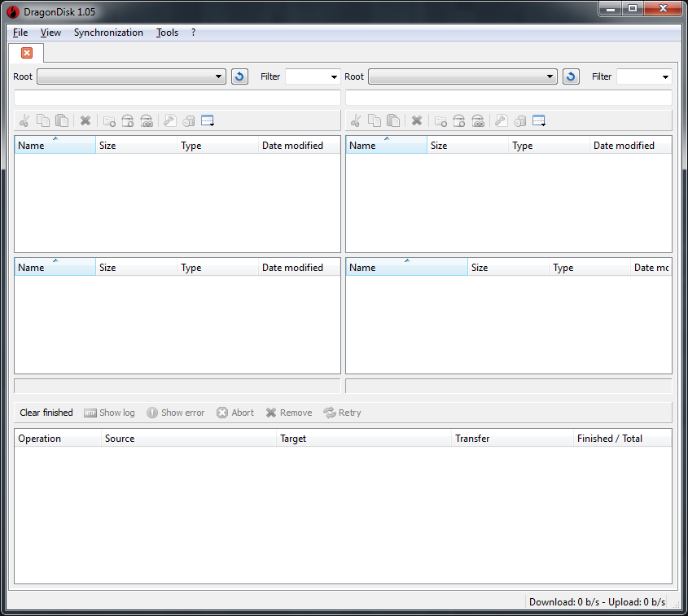Click the refresh icon beside the left Root selector
Image resolution: width=688 pixels, height=616 pixels.
pyautogui.click(x=239, y=76)
